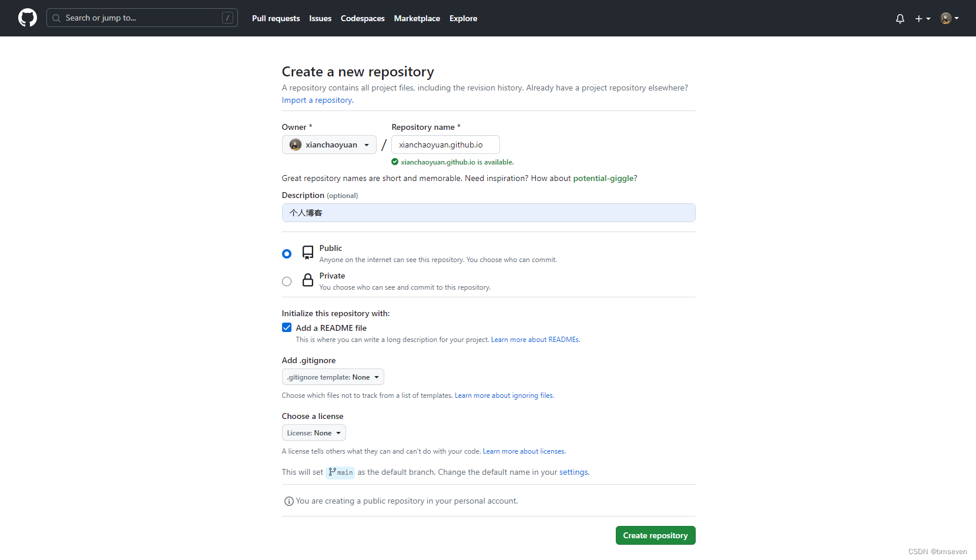
Task: Open the notifications bell
Action: click(900, 18)
